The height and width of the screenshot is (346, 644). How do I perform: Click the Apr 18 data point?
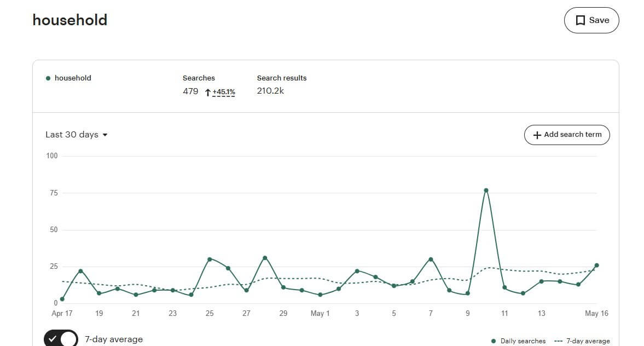click(80, 271)
